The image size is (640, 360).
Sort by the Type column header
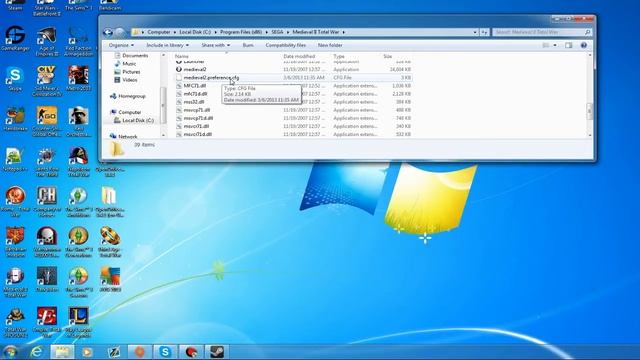(x=339, y=56)
